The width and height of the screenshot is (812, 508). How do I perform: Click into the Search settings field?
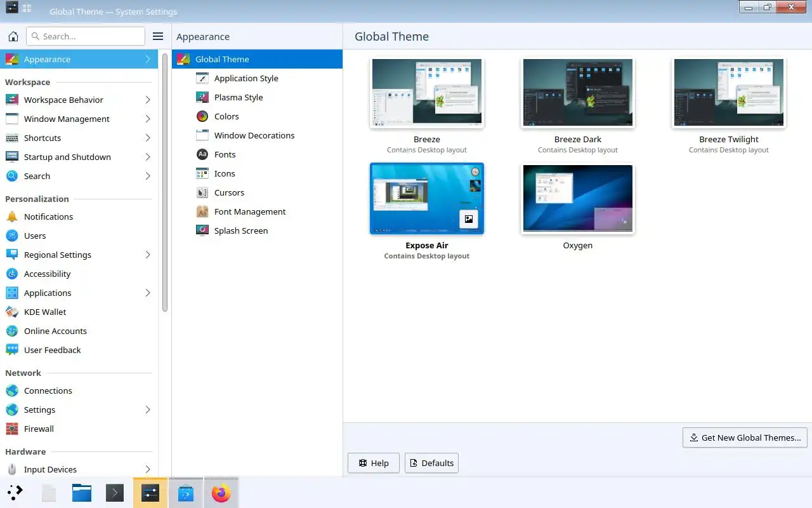point(86,36)
